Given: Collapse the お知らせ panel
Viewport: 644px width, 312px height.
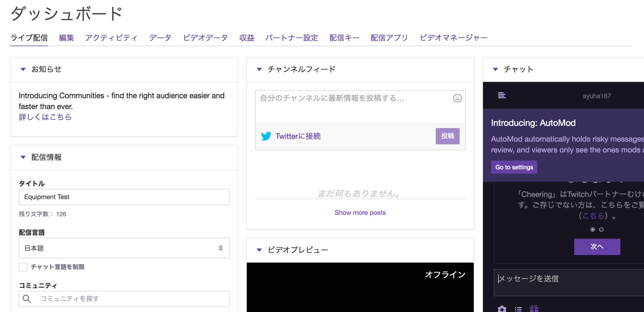Looking at the screenshot, I should (x=23, y=69).
